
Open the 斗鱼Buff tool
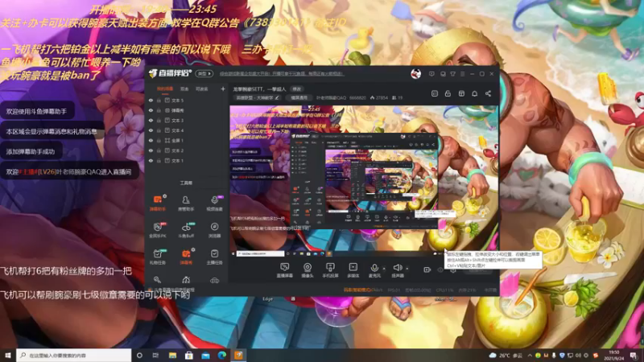[x=186, y=230]
